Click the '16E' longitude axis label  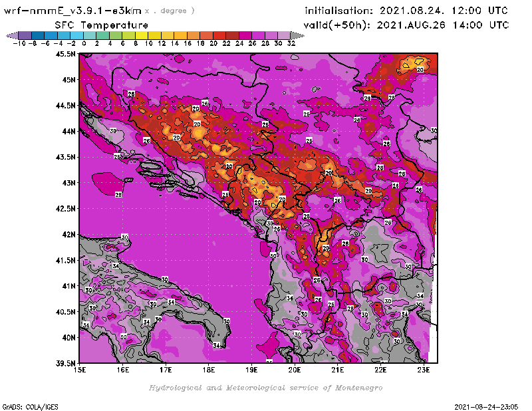(123, 370)
